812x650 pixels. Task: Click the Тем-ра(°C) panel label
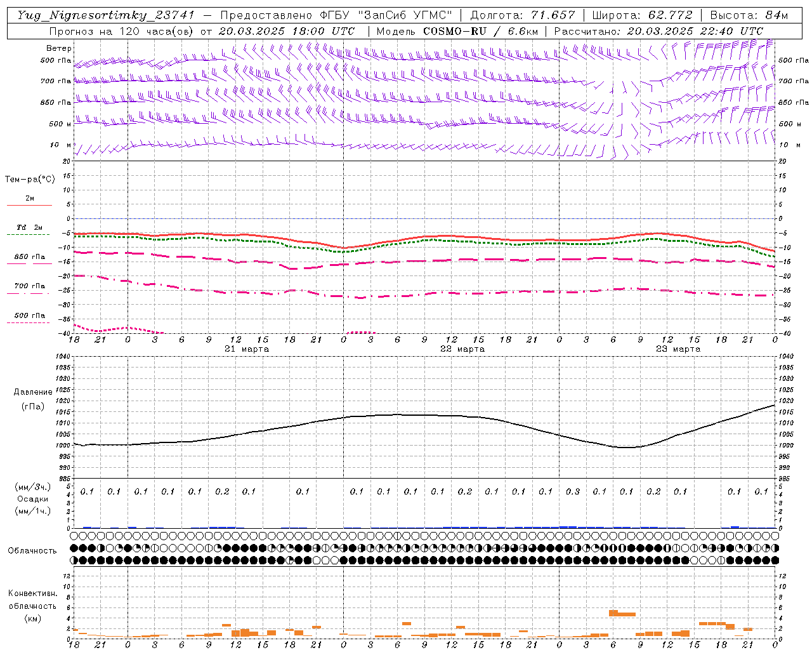(30, 180)
